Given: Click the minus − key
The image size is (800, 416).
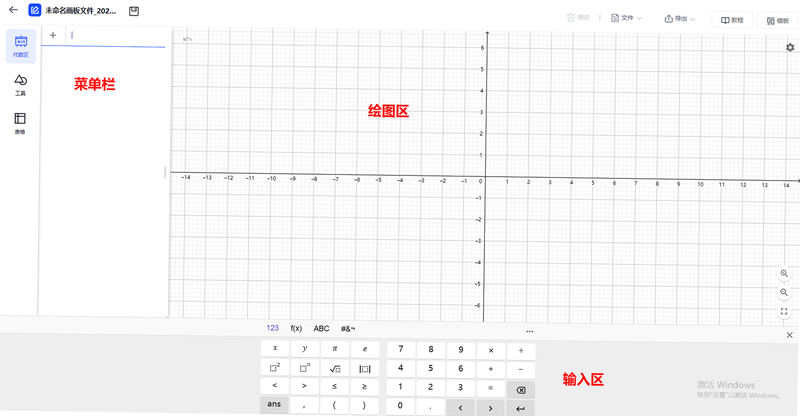Looking at the screenshot, I should click(521, 370).
